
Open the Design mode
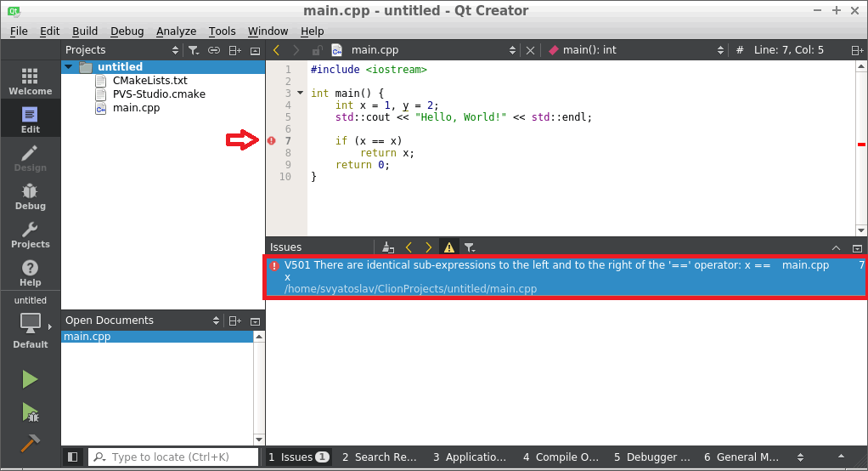pyautogui.click(x=30, y=157)
